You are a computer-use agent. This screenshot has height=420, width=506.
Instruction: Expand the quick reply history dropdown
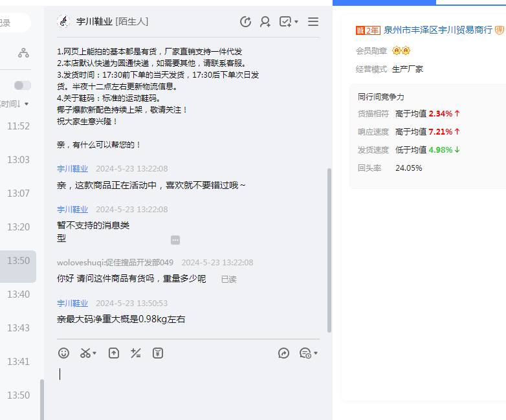click(316, 353)
